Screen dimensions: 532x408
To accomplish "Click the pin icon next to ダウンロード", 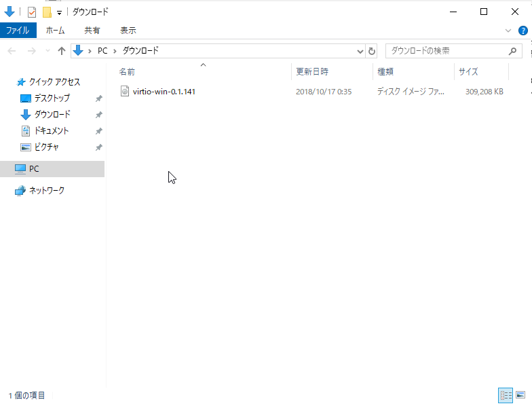I will click(x=99, y=115).
